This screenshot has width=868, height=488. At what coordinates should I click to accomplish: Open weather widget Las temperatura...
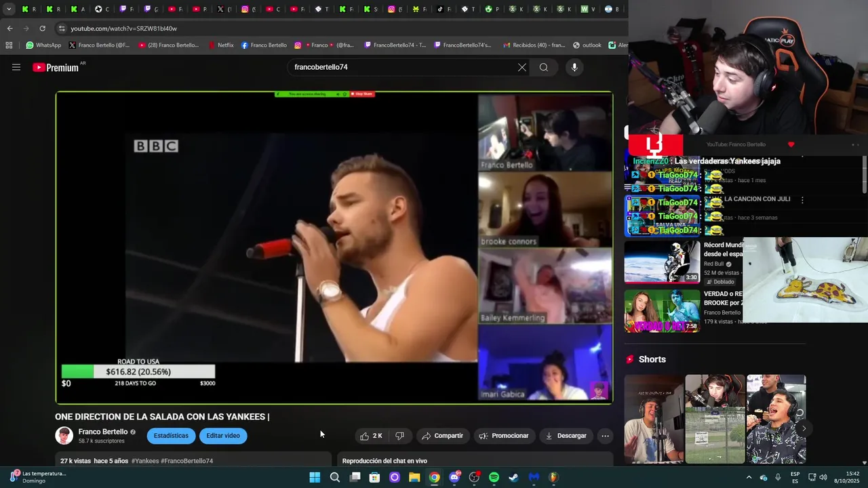[38, 477]
